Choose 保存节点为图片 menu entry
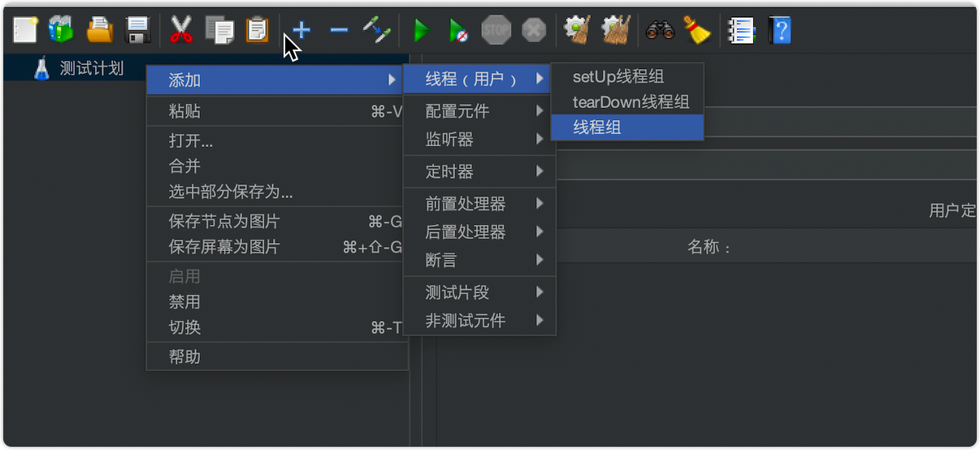This screenshot has width=980, height=450. [275, 221]
